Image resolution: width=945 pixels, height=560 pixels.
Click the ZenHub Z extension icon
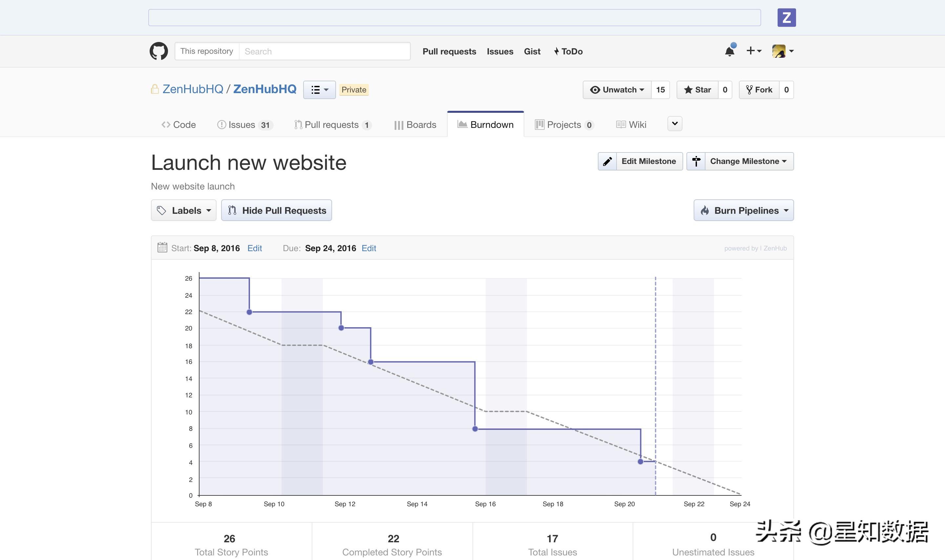787,18
